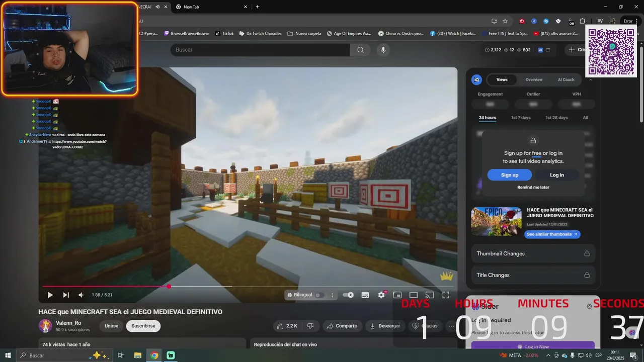Switch to theater mode
Viewport: 644px width, 362px height.
click(x=414, y=295)
